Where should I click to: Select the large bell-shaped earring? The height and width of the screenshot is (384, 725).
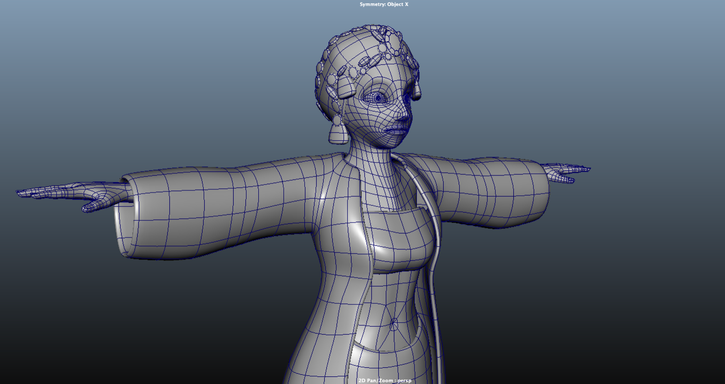coord(337,130)
